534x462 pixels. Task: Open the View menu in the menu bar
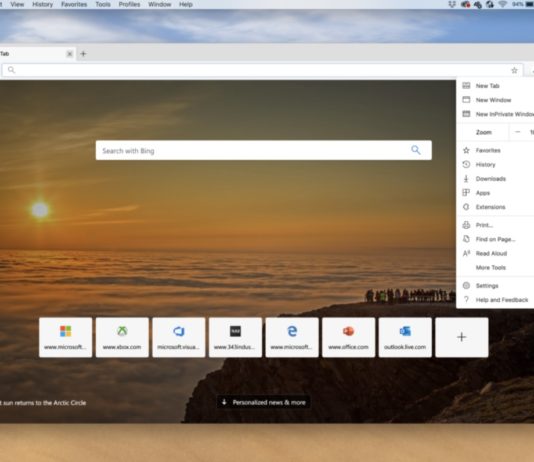pyautogui.click(x=17, y=4)
